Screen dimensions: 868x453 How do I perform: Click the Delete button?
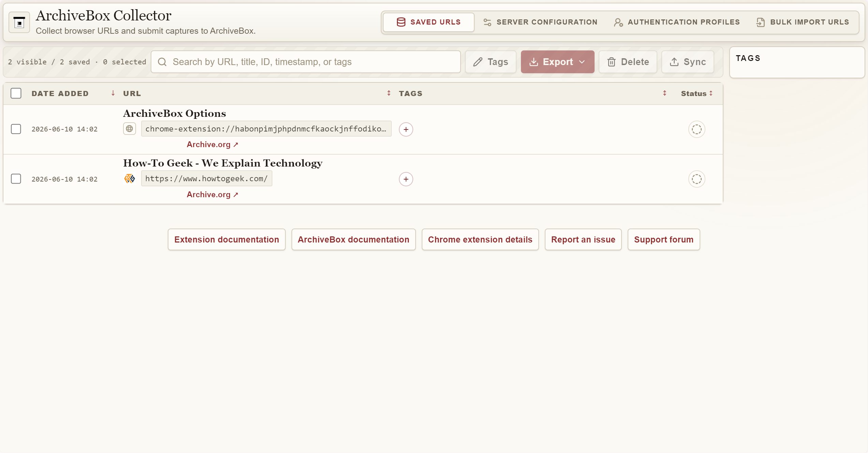(x=628, y=62)
